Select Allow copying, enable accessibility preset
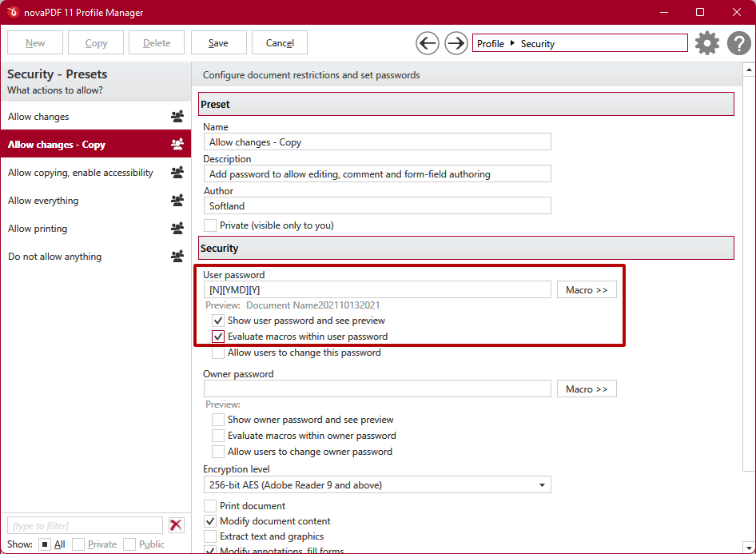Screen dimensions: 756x554 pyautogui.click(x=96, y=172)
